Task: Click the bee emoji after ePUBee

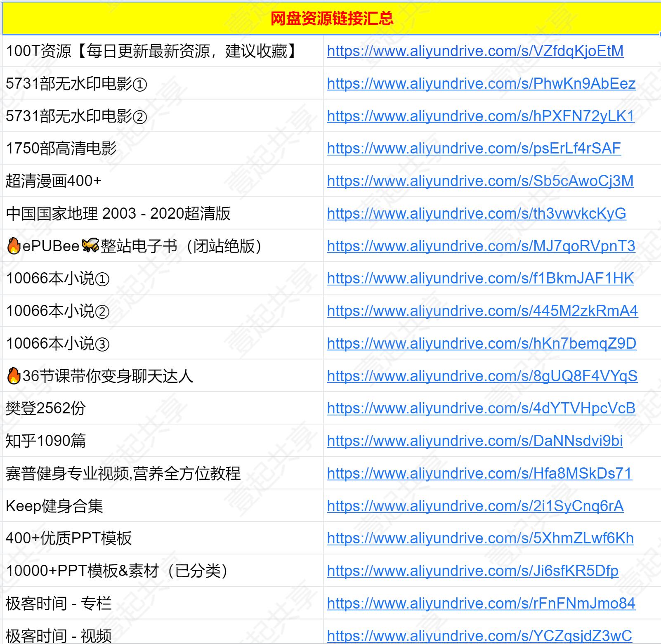Action: tap(90, 246)
